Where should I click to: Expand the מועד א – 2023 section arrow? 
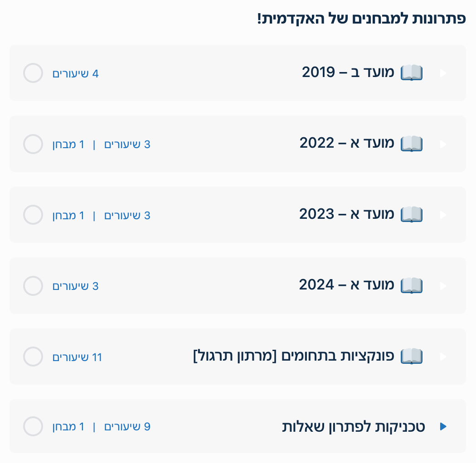443,215
